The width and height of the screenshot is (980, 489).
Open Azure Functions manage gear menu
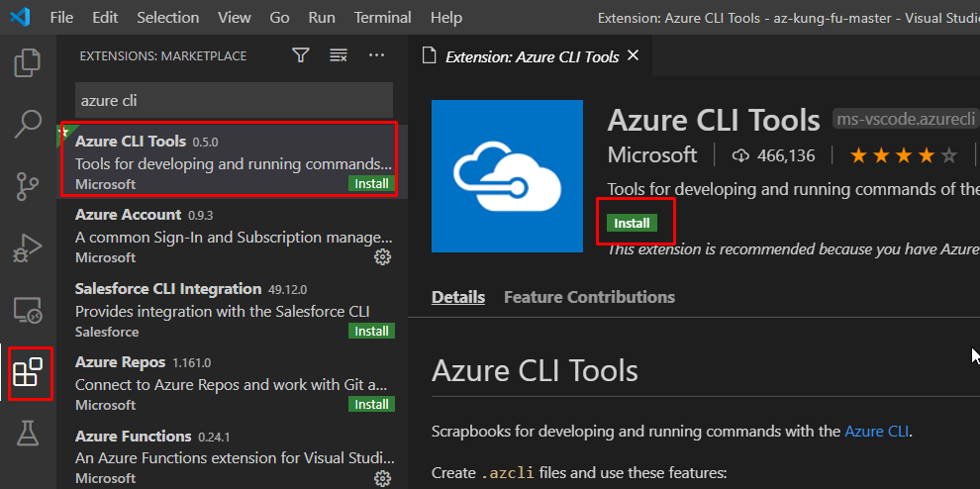point(382,479)
